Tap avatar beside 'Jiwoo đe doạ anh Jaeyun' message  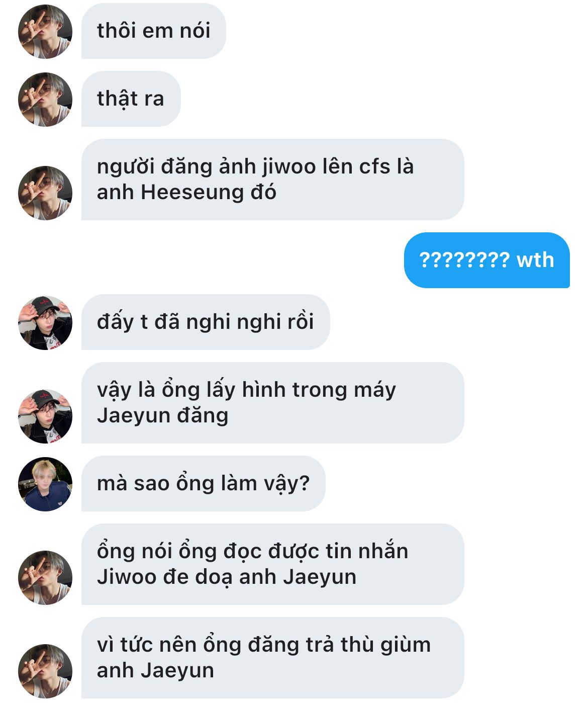click(45, 578)
